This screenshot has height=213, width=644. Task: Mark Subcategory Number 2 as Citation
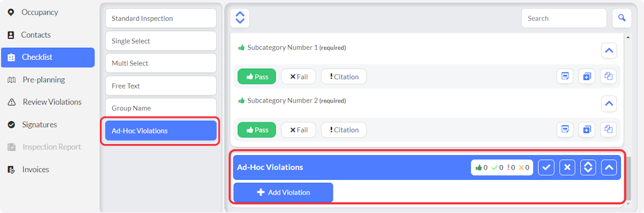pyautogui.click(x=344, y=130)
